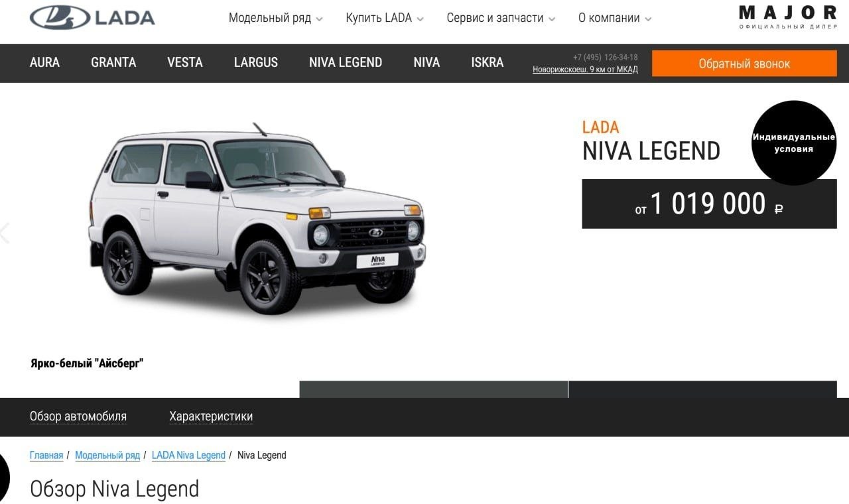Image resolution: width=849 pixels, height=504 pixels.
Task: Expand Сервис и запчасти menu
Action: coord(501,18)
